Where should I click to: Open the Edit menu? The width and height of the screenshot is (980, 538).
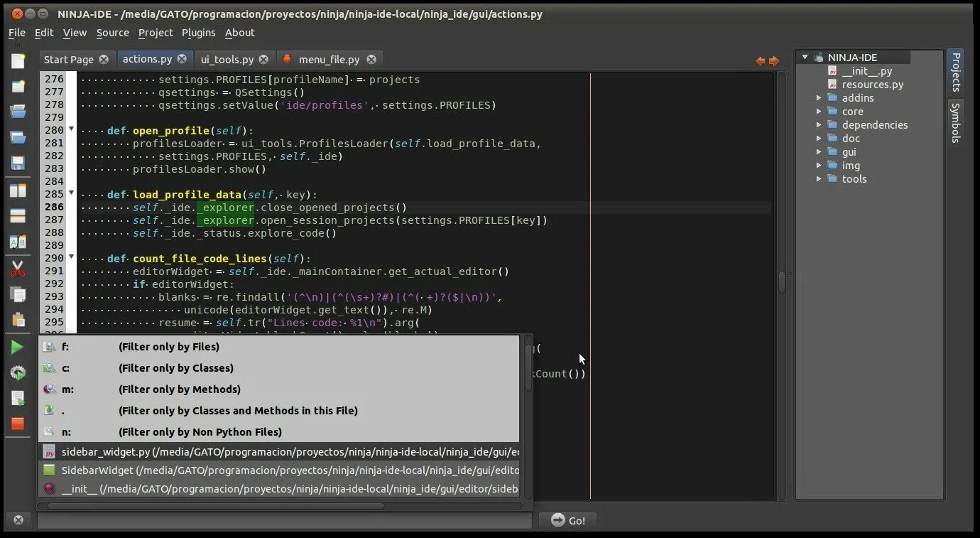[x=44, y=33]
